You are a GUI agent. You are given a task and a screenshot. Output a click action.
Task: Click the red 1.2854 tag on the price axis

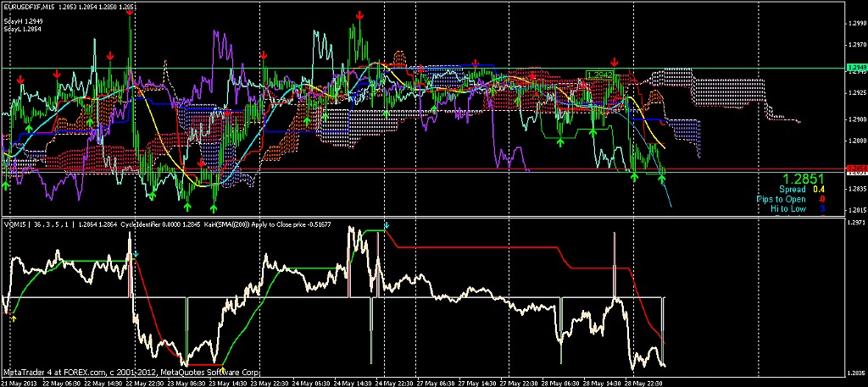856,169
